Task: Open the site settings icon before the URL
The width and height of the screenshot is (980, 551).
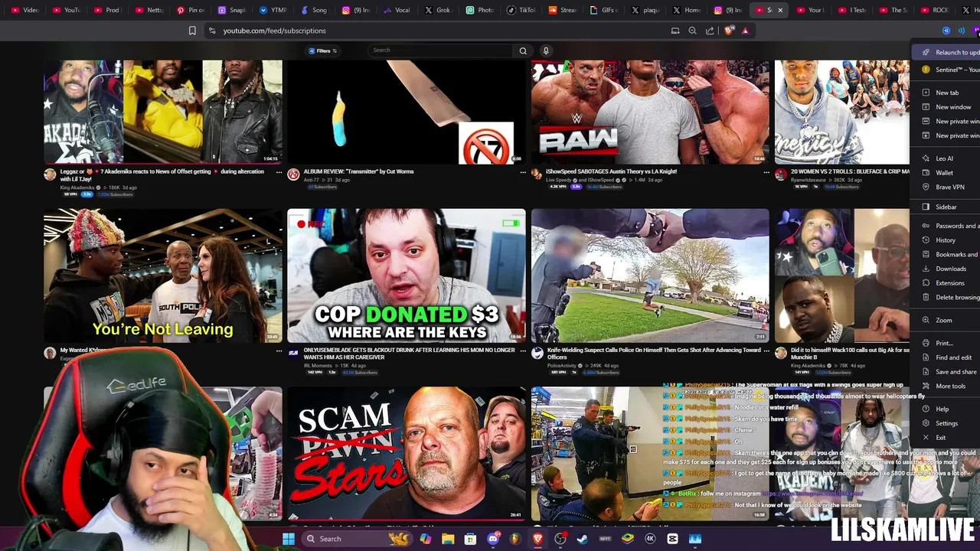Action: 212,31
